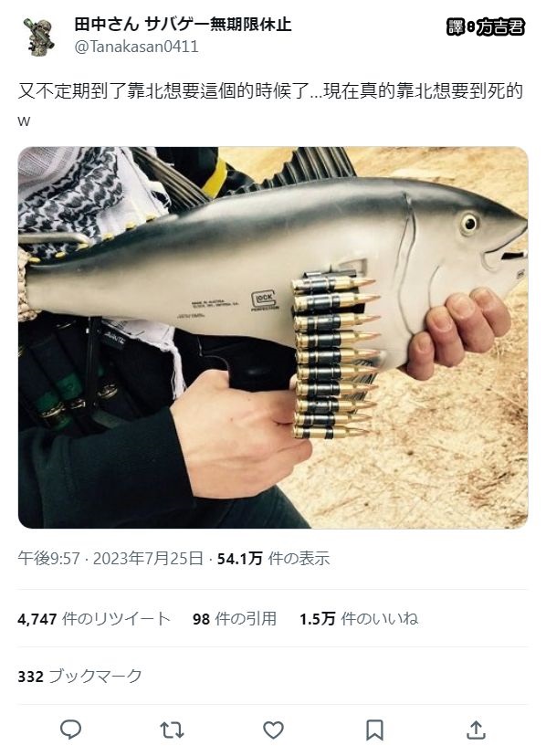546x756 pixels.
Task: Click the profile avatar of 田中さん
Action: pos(38,37)
